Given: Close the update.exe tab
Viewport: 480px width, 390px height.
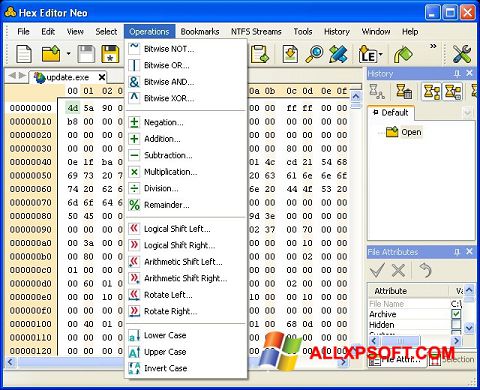Looking at the screenshot, I should point(102,78).
